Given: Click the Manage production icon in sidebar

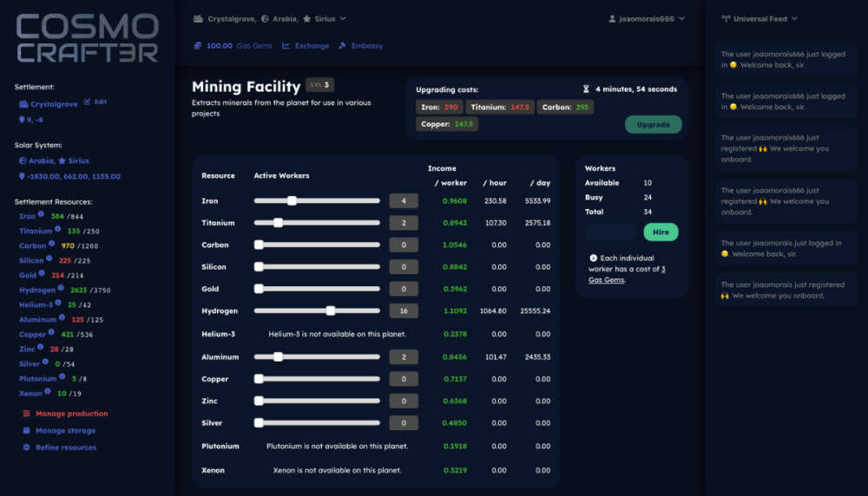Looking at the screenshot, I should (26, 414).
